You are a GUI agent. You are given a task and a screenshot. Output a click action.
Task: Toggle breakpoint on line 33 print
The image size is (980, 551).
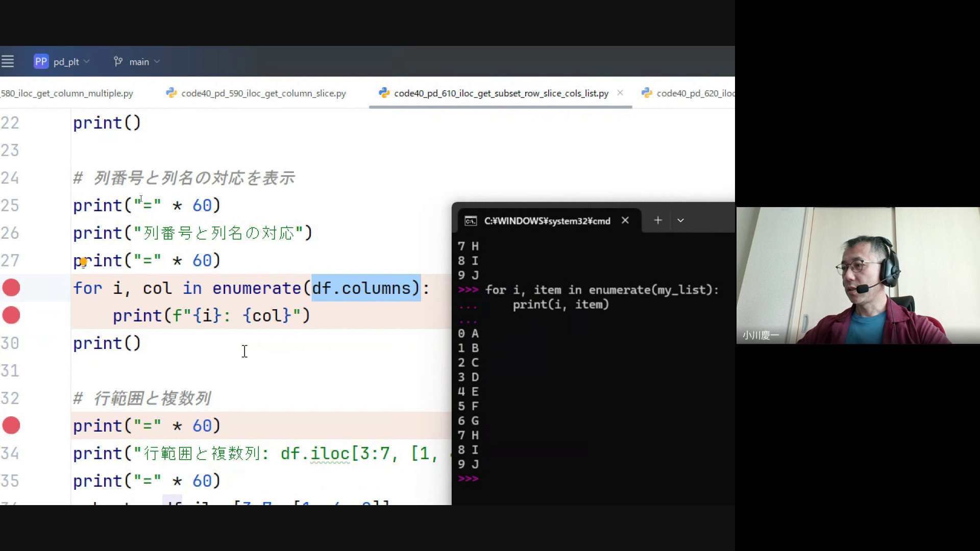coord(11,425)
